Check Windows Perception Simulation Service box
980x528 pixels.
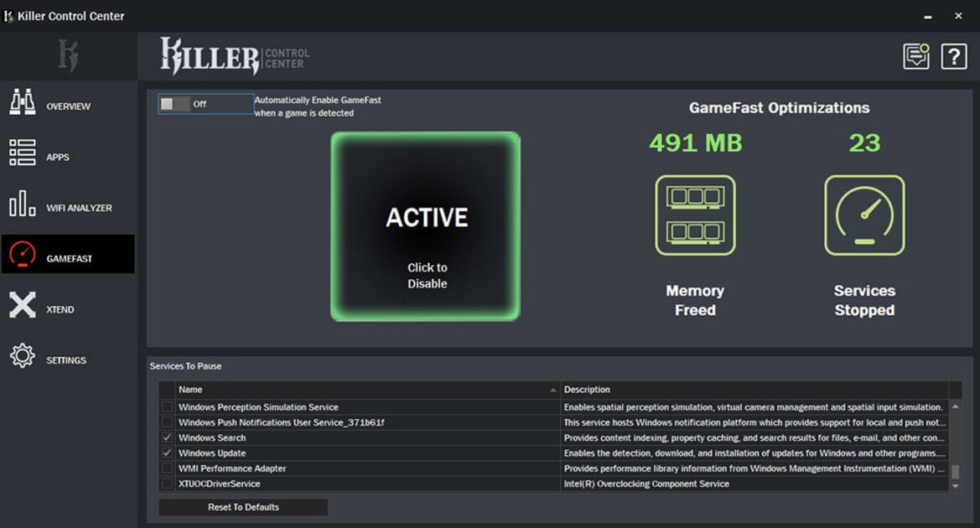pyautogui.click(x=167, y=406)
